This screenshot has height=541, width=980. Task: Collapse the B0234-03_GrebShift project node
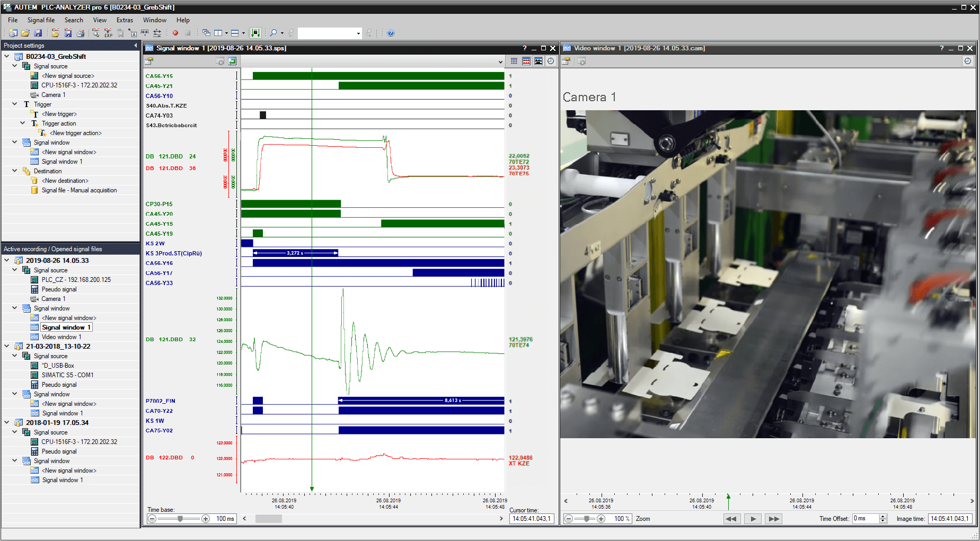[7, 56]
